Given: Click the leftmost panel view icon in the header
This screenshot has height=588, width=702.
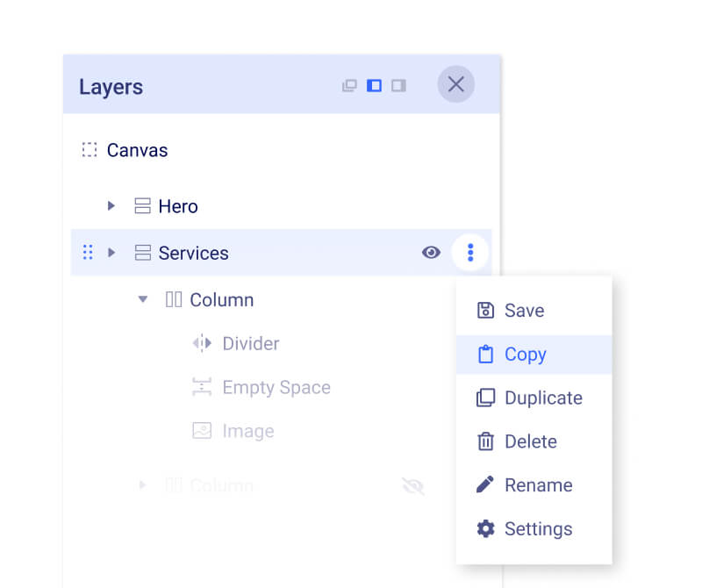Looking at the screenshot, I should pyautogui.click(x=349, y=84).
